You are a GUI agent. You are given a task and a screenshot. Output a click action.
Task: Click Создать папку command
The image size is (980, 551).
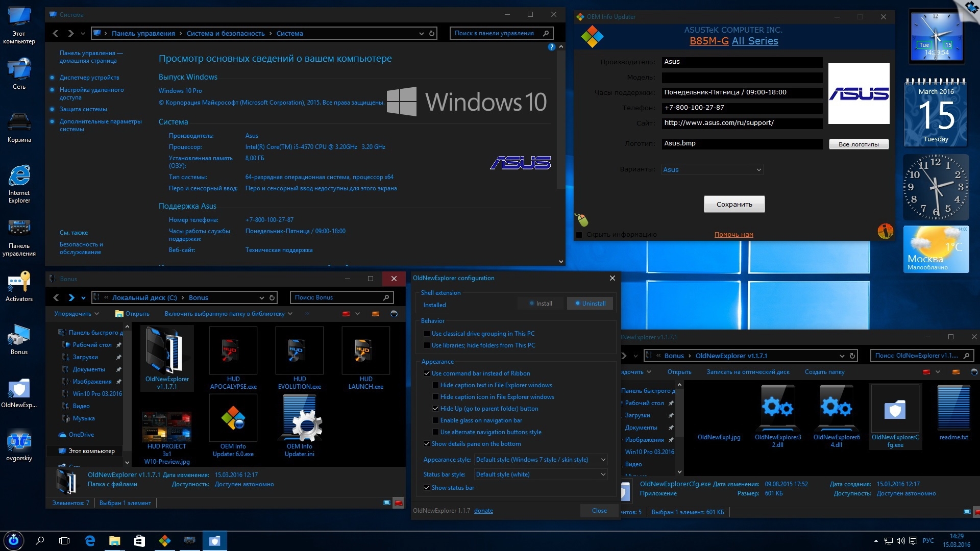[x=824, y=372]
